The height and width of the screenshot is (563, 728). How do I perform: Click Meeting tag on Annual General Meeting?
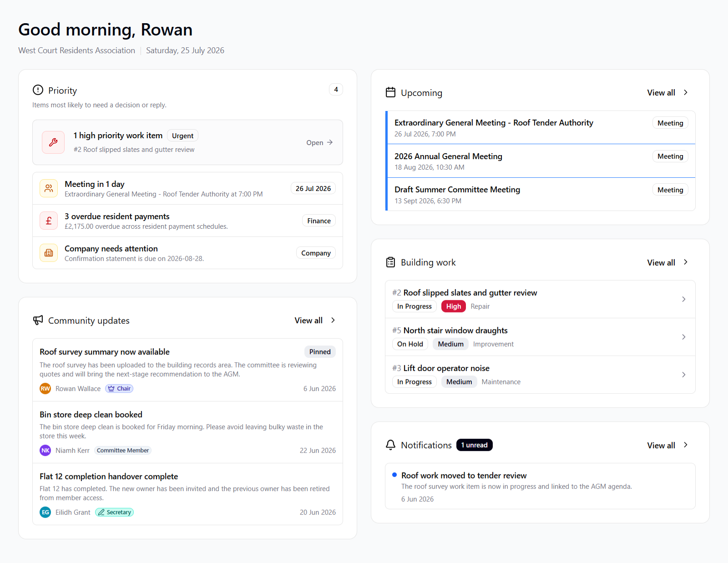pos(670,156)
